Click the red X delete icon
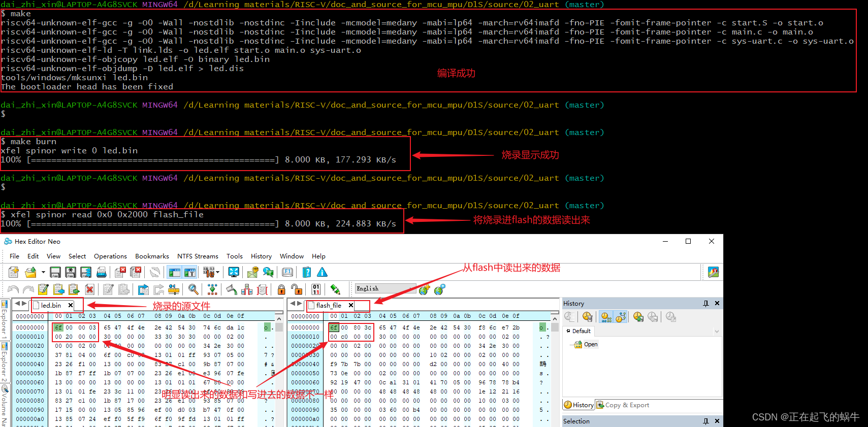Image resolution: width=868 pixels, height=427 pixels. tap(89, 289)
